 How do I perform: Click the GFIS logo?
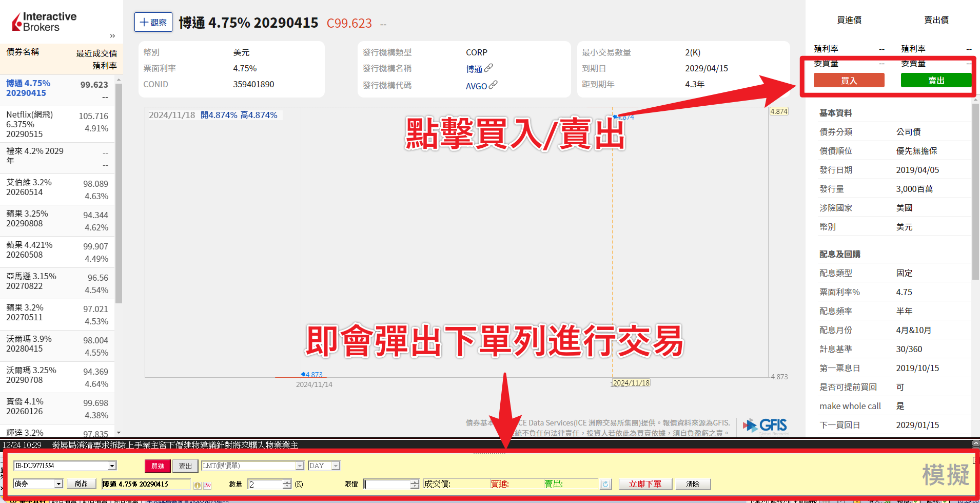(x=765, y=426)
